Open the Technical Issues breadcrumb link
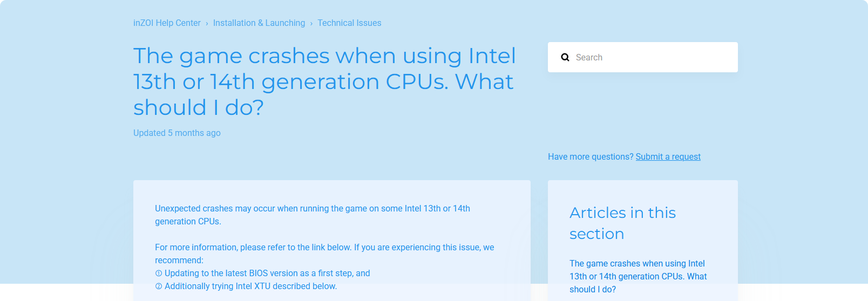The height and width of the screenshot is (301, 868). point(349,23)
